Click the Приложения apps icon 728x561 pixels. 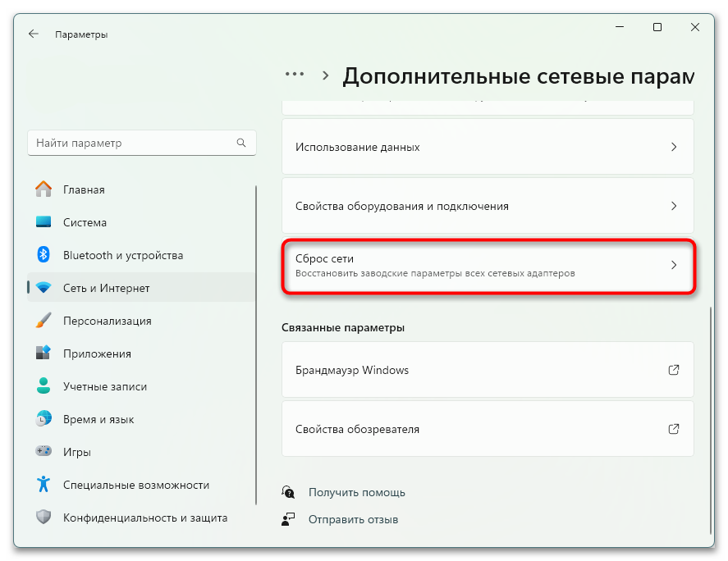(43, 353)
